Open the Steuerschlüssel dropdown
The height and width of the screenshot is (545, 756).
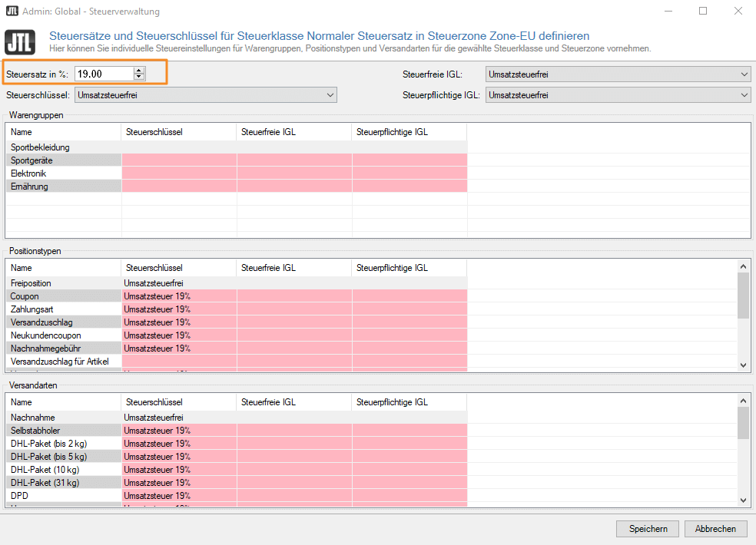(206, 95)
